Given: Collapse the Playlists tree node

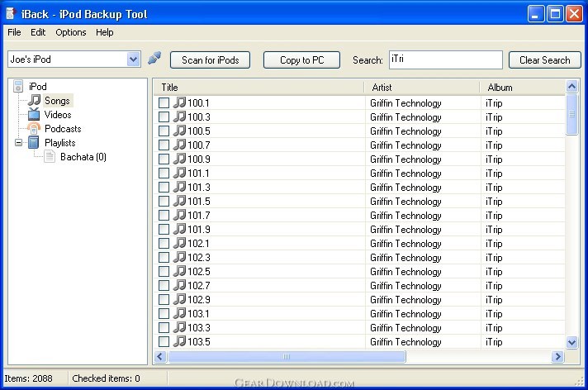Looking at the screenshot, I should [18, 142].
